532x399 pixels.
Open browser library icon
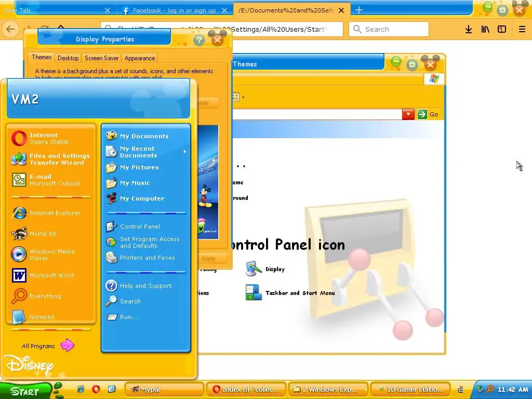[485, 29]
